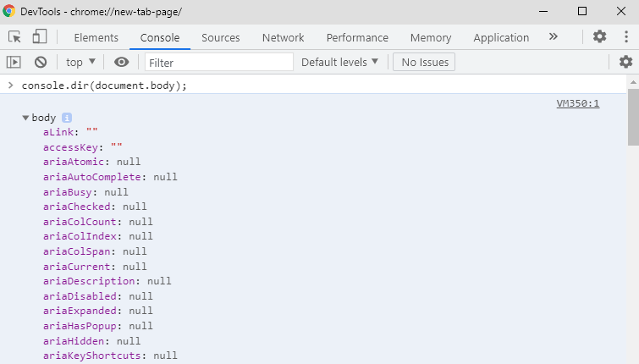639x364 pixels.
Task: Open the Default levels dropdown
Action: click(339, 62)
